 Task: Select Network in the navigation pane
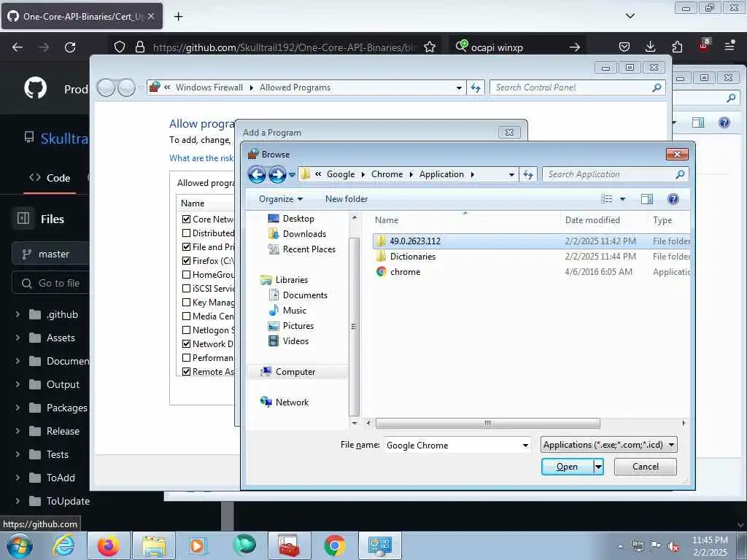click(x=285, y=402)
